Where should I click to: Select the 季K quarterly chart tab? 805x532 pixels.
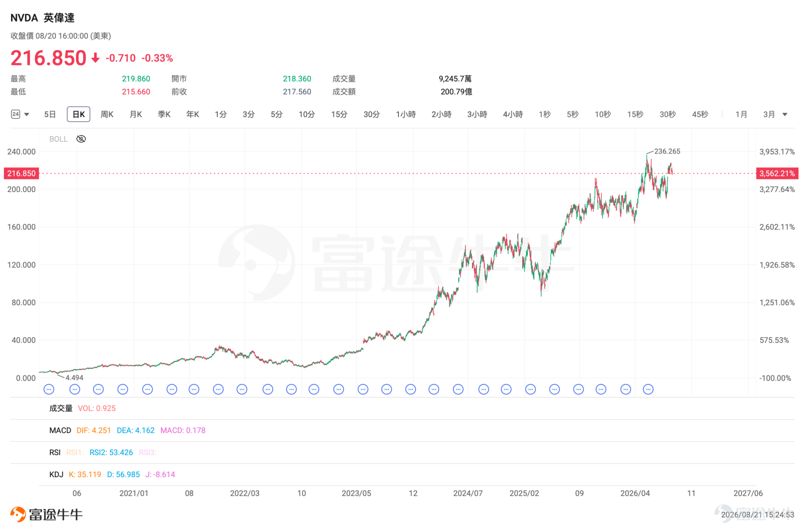coord(164,114)
